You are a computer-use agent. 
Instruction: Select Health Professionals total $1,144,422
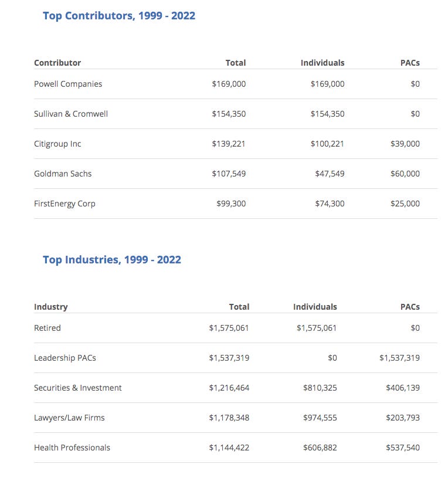click(x=229, y=448)
